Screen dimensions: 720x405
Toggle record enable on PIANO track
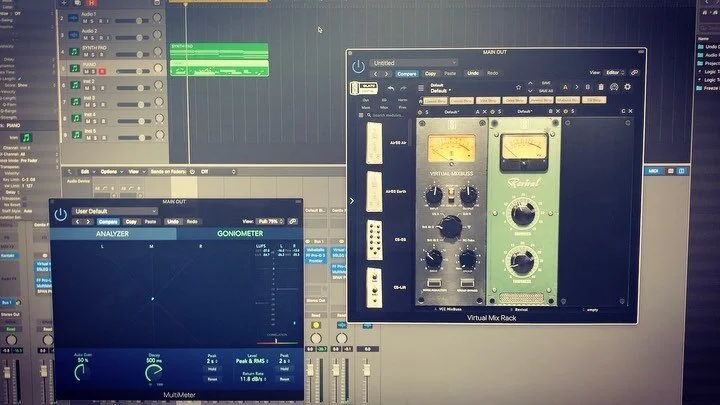[102, 71]
